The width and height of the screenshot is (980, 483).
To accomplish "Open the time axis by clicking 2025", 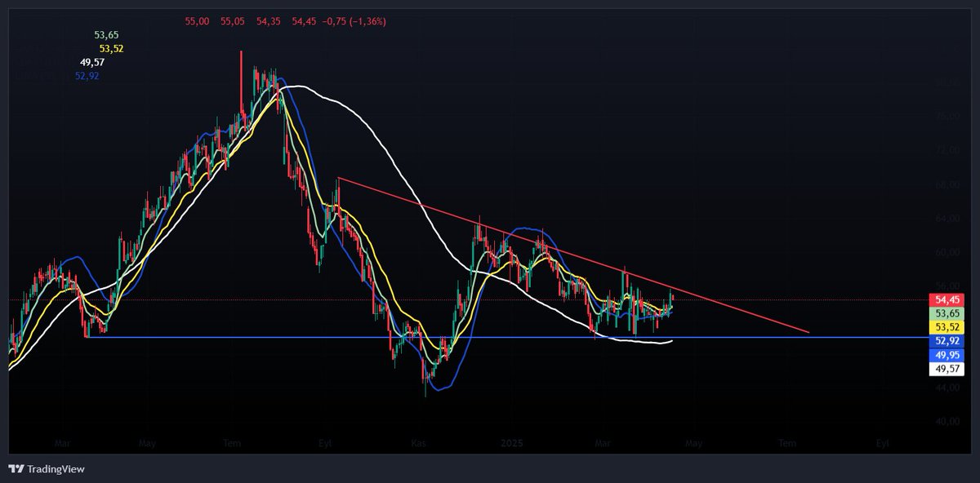I will tap(512, 444).
